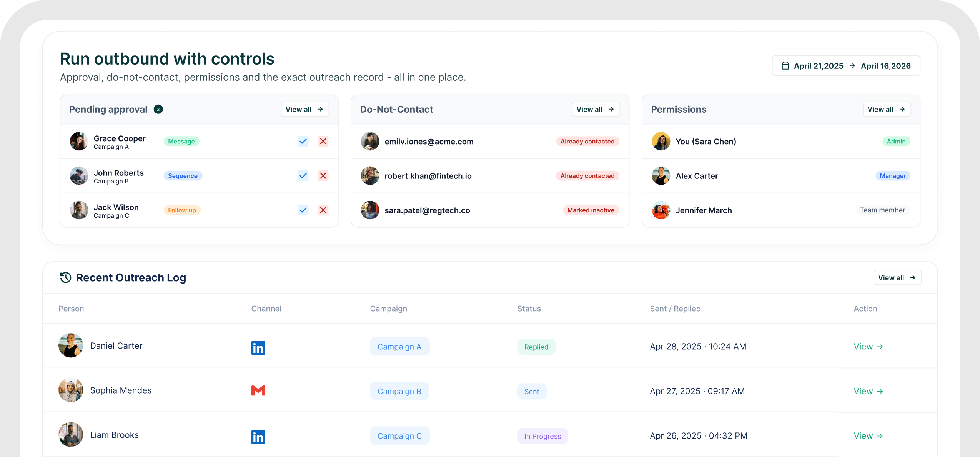Select the robert.khan@fintech.io entry
The height and width of the screenshot is (457, 980).
click(x=490, y=176)
